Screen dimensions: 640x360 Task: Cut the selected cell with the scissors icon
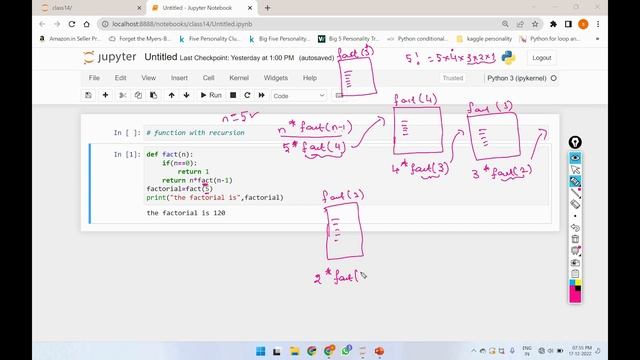point(122,95)
